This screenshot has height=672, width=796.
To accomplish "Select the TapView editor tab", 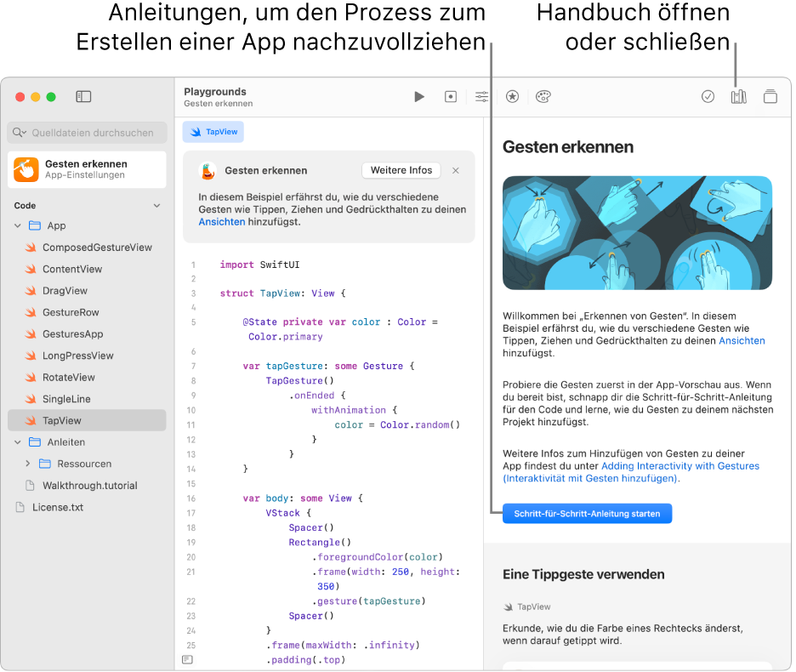I will click(x=213, y=132).
